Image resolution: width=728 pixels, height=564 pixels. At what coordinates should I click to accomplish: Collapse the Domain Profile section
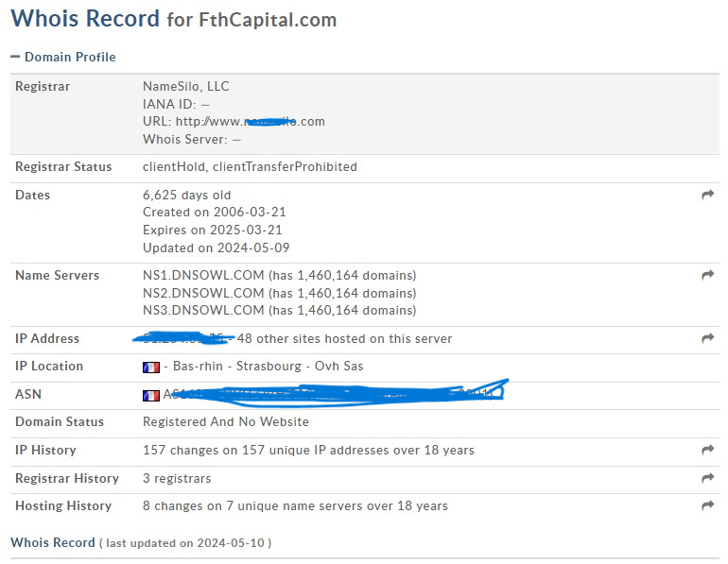click(15, 57)
